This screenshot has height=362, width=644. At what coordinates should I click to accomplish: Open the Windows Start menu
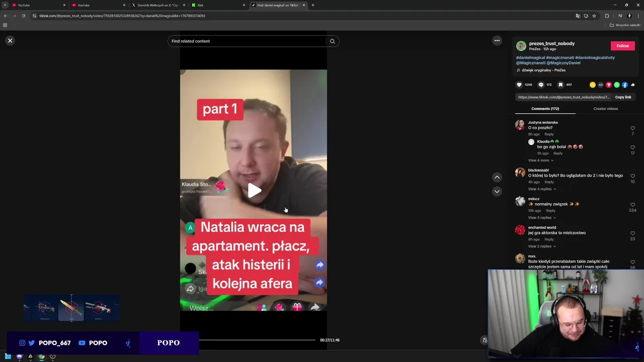[x=8, y=356]
